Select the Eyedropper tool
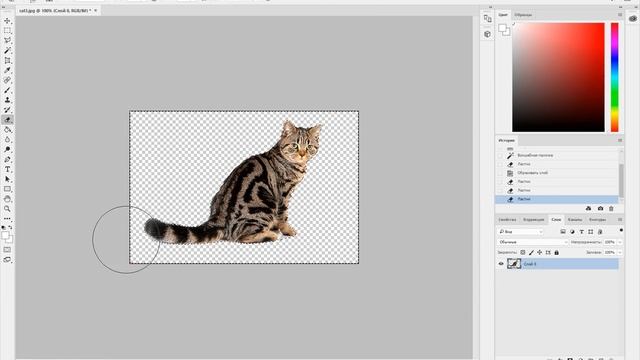The width and height of the screenshot is (640, 360). click(7, 70)
